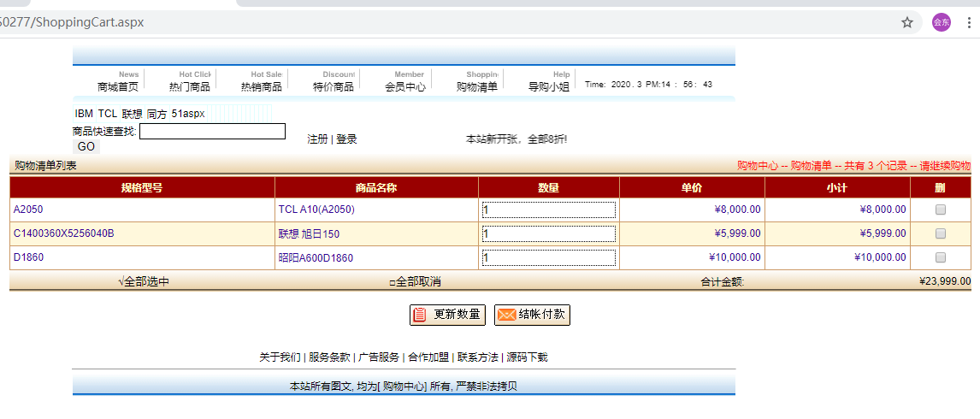Tick the delete checkbox for 联想 旭日150 row
This screenshot has height=419, width=980.
[940, 234]
